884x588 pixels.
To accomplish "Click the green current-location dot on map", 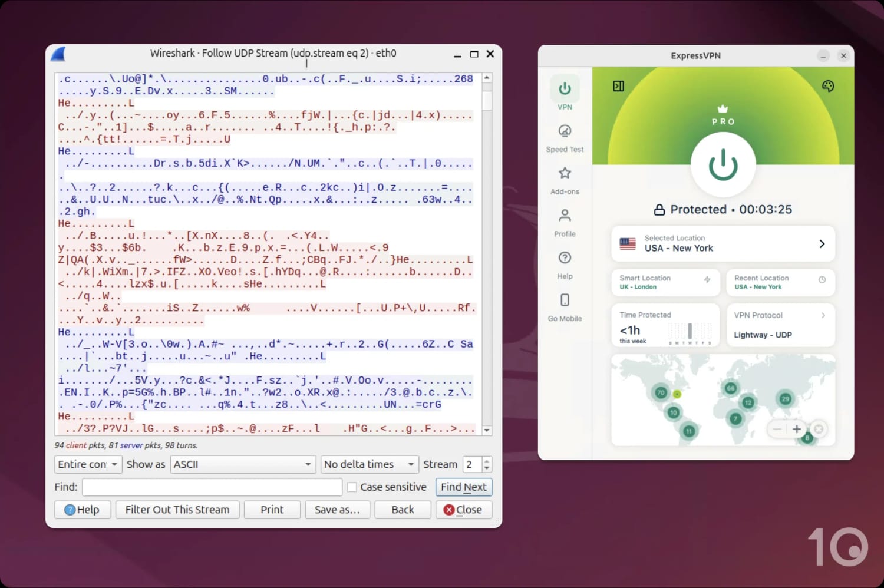I will coord(677,394).
